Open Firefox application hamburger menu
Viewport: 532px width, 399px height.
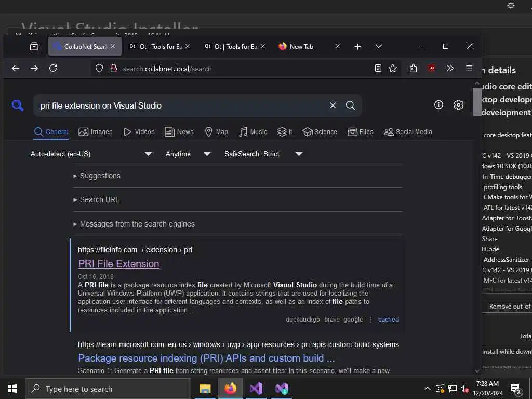click(x=469, y=68)
